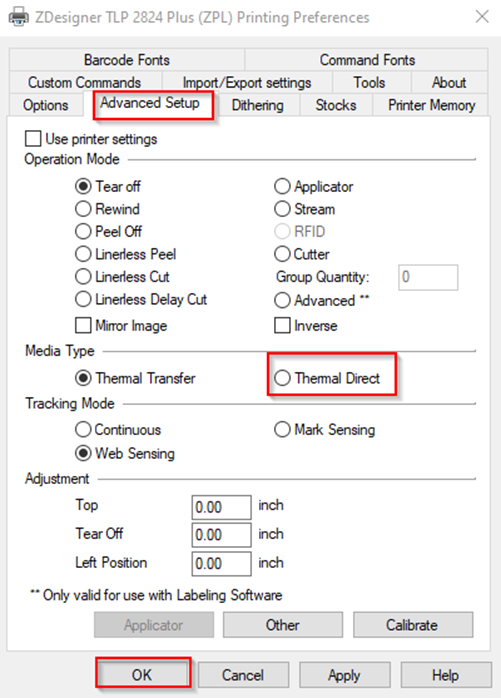Click the Calibrate button
Image resolution: width=501 pixels, height=698 pixels.
tap(413, 625)
